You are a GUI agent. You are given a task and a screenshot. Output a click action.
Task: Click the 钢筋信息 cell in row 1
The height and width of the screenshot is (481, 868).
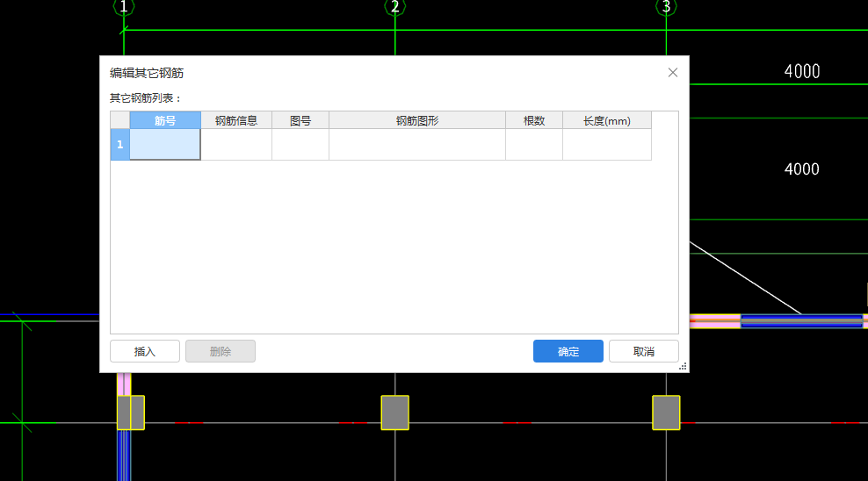pos(236,144)
